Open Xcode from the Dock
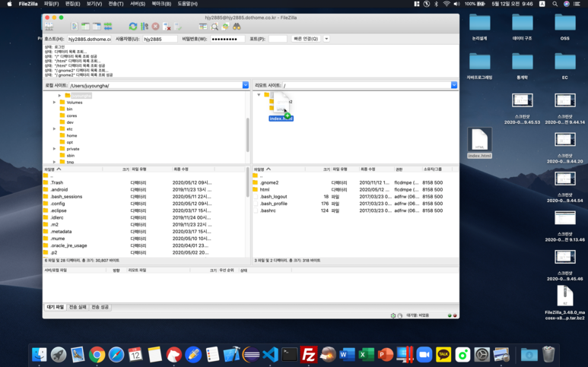Viewport: 588px width, 367px height. point(231,354)
